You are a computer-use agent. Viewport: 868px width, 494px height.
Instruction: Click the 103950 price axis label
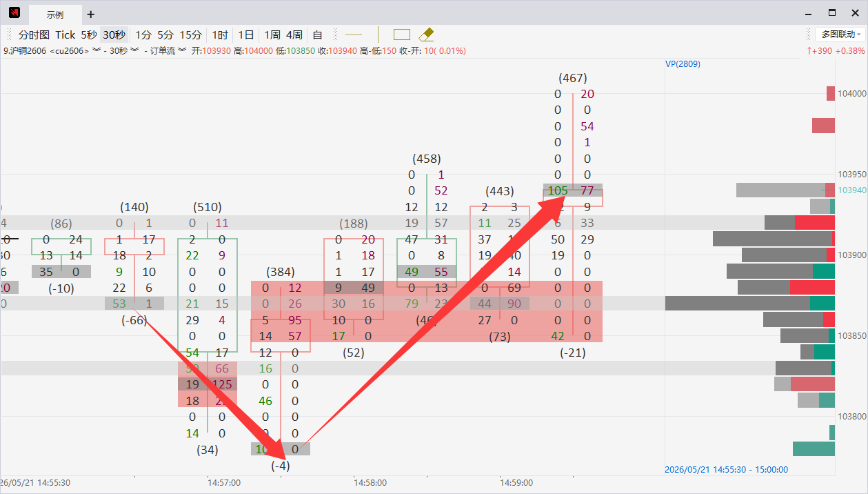[x=852, y=175]
